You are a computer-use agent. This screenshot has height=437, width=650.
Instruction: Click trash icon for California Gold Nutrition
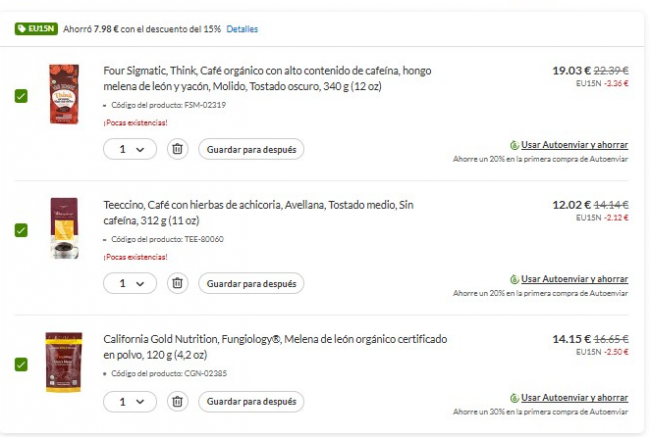point(177,401)
